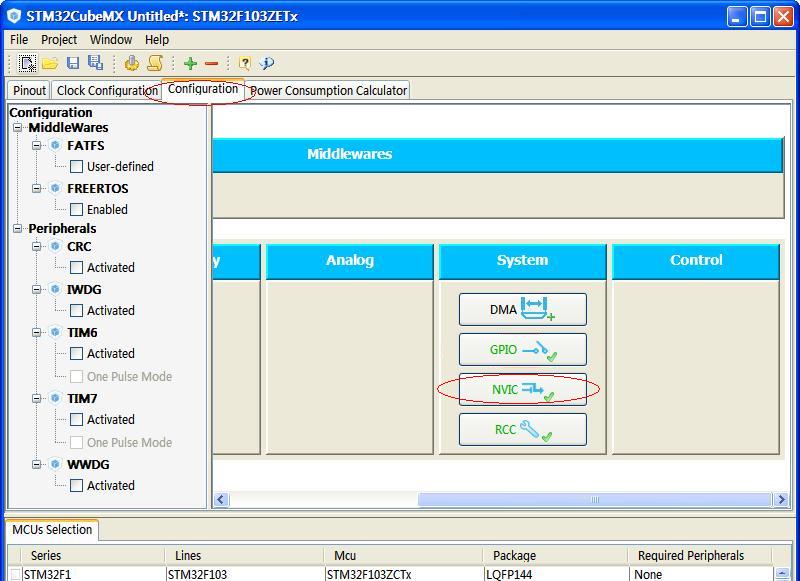Screen dimensions: 800x581
Task: Click the Save Project floppy icon
Action: 73,63
